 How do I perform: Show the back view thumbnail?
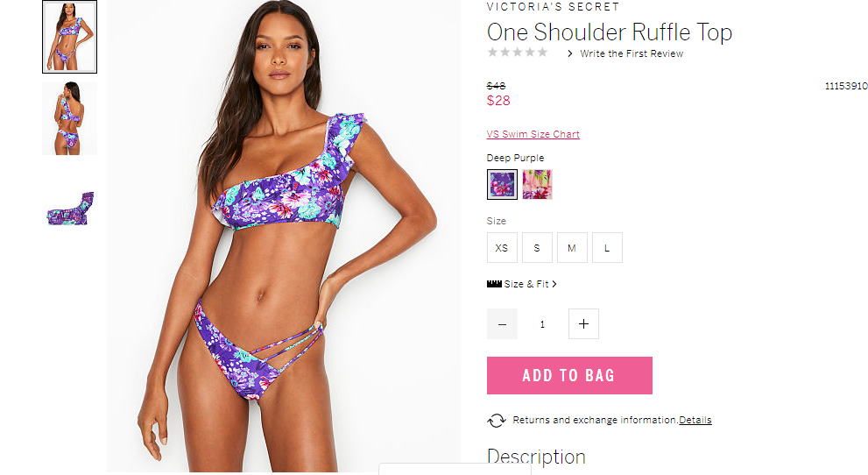pyautogui.click(x=70, y=118)
